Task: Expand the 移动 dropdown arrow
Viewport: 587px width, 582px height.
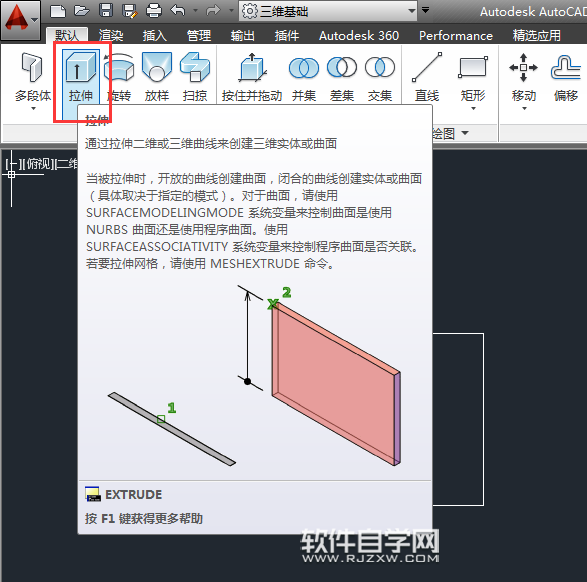Action: (x=524, y=109)
